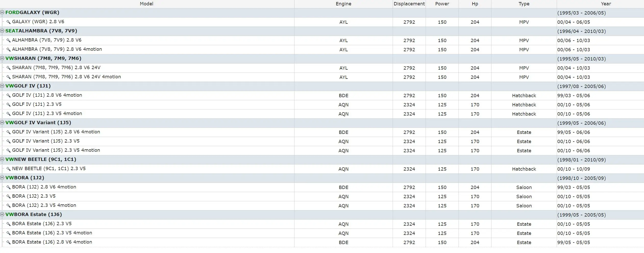Click magnifier icon for SHARAN 2.8 V6 24V
The height and width of the screenshot is (253, 644).
(8, 68)
